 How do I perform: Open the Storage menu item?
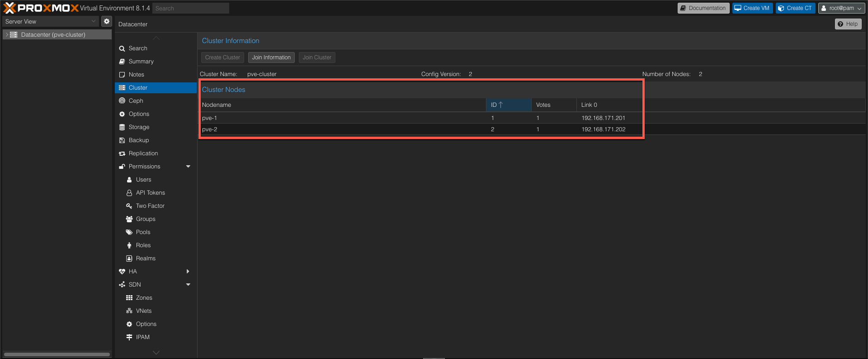click(x=156, y=127)
